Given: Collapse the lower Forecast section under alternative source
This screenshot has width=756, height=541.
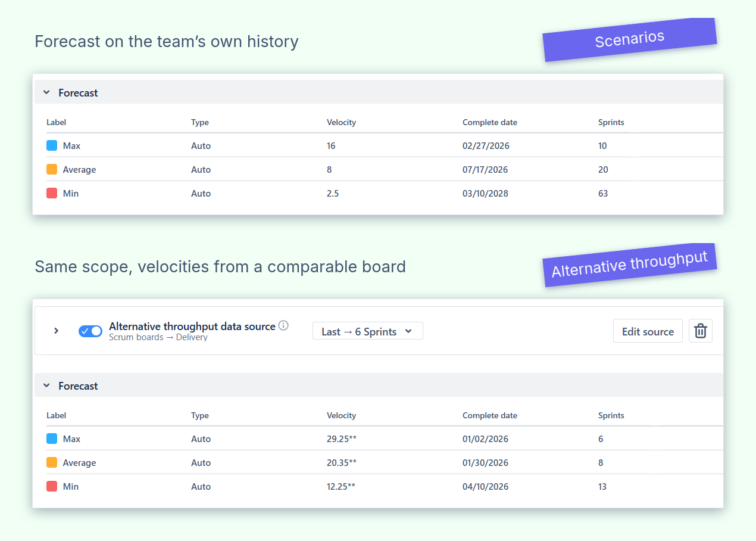Looking at the screenshot, I should coord(46,385).
